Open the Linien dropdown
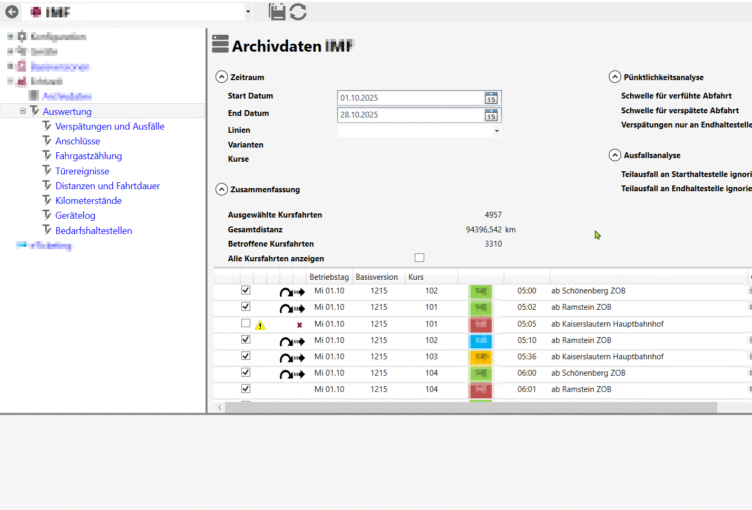This screenshot has height=510, width=752. click(496, 131)
